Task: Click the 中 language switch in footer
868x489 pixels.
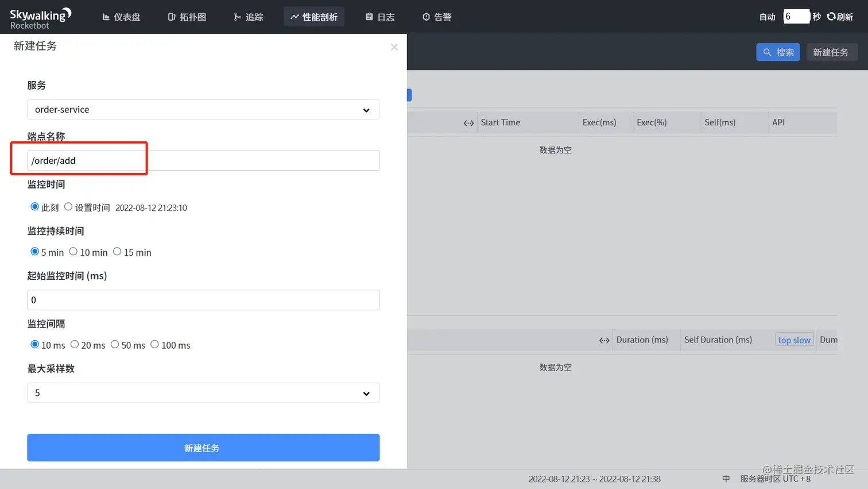Action: (726, 479)
